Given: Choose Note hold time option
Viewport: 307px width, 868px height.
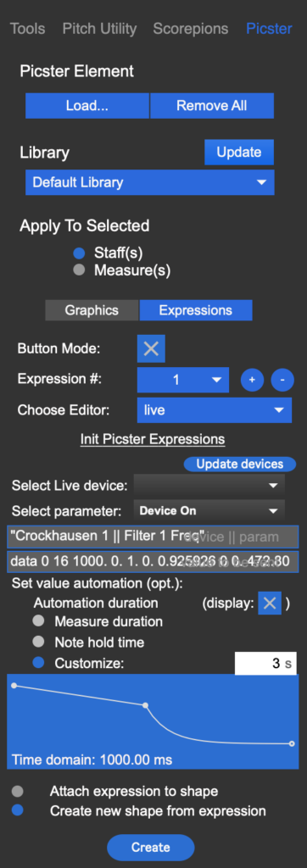Looking at the screenshot, I should (39, 643).
